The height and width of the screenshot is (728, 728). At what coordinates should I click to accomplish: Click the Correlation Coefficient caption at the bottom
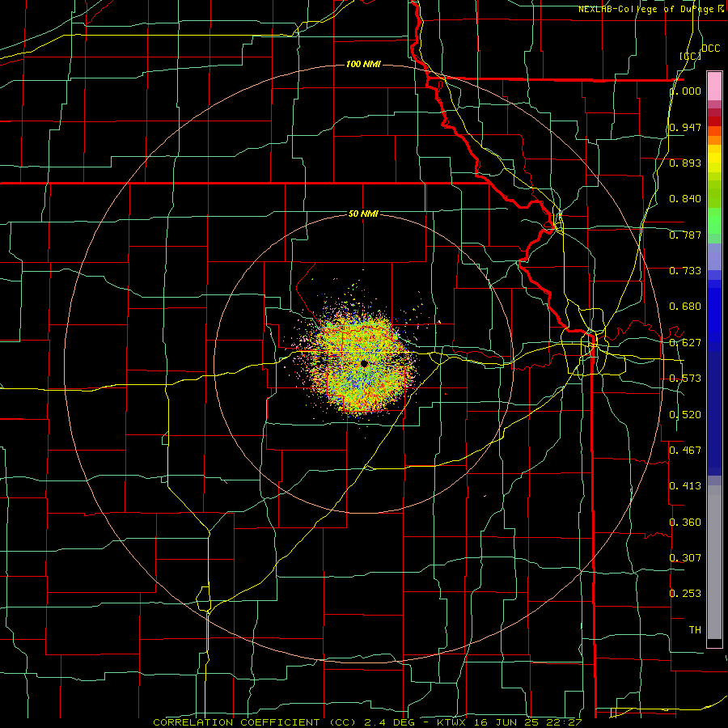(x=254, y=722)
